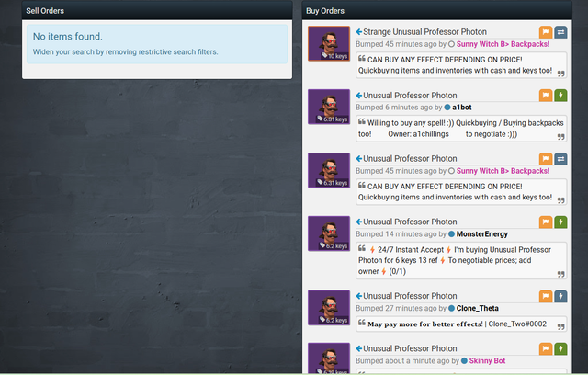
Task: Send trade offer for Strange Unusual Professor Photon
Action: click(x=560, y=32)
